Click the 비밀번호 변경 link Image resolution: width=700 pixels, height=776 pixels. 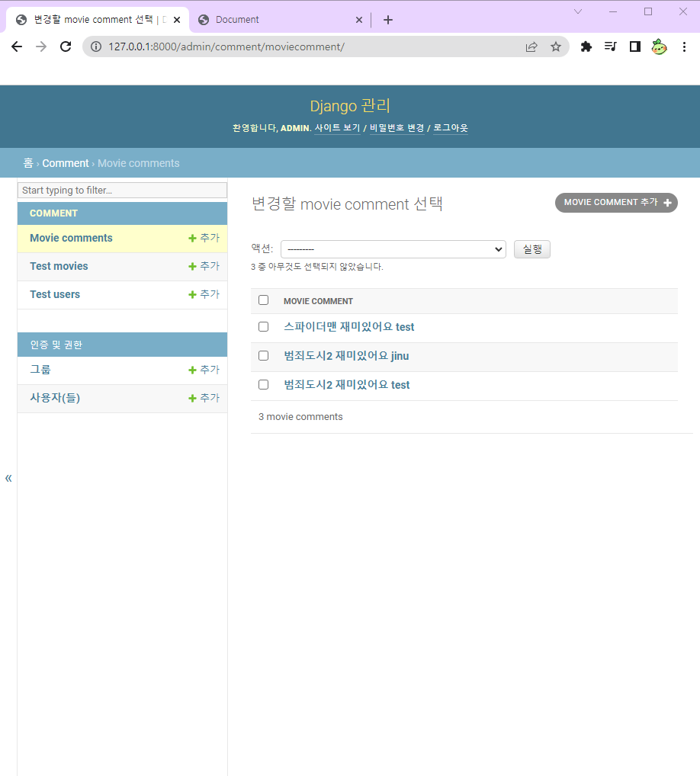coord(397,128)
